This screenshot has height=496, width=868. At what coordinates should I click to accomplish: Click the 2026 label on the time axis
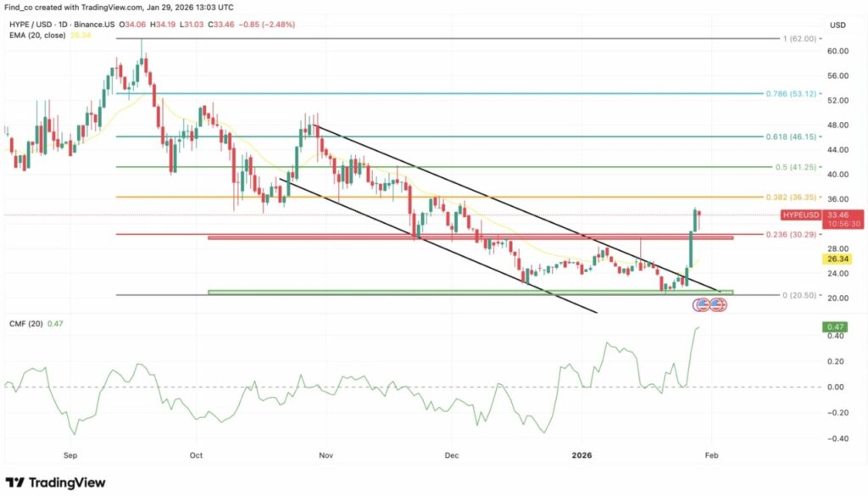point(581,455)
